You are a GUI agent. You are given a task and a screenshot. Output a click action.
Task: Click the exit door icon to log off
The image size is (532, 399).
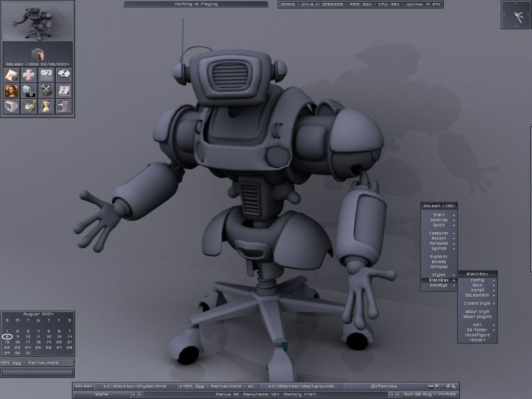(x=63, y=105)
